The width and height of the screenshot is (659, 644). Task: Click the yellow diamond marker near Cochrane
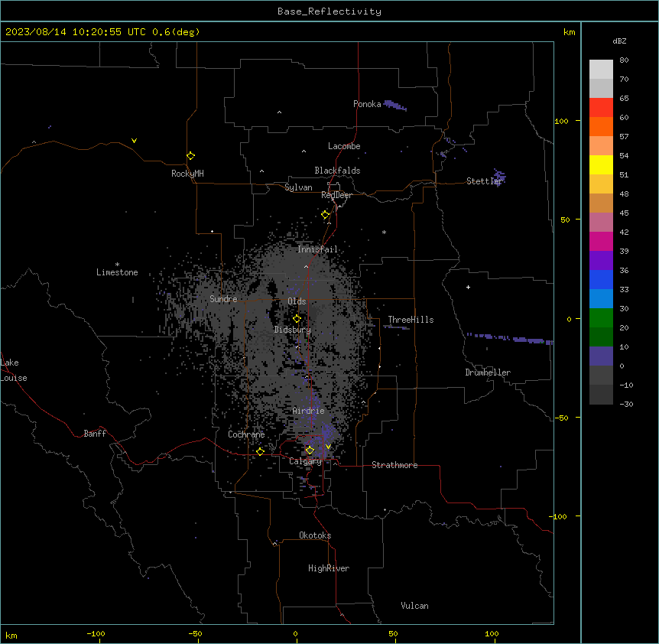pos(260,451)
